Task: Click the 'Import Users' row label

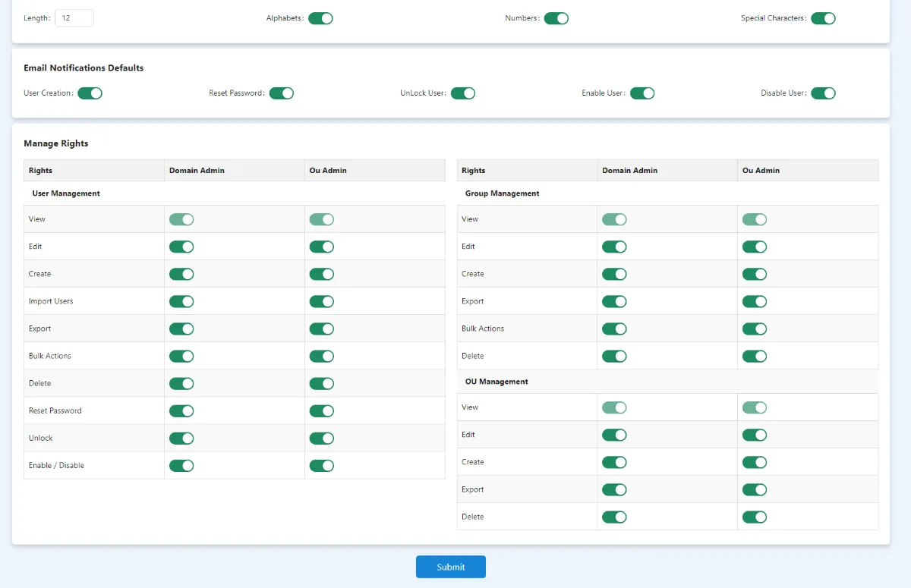Action: tap(51, 301)
